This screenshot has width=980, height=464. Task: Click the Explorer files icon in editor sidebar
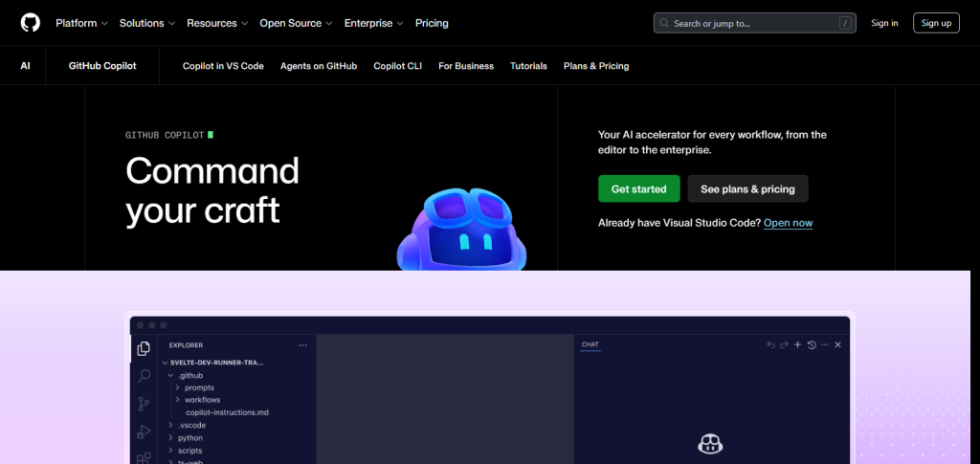(144, 348)
